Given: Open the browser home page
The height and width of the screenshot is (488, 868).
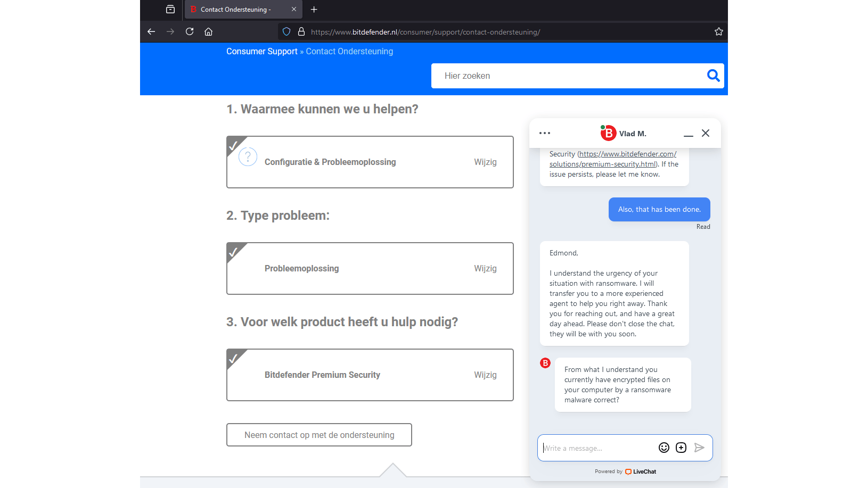Looking at the screenshot, I should pos(209,31).
